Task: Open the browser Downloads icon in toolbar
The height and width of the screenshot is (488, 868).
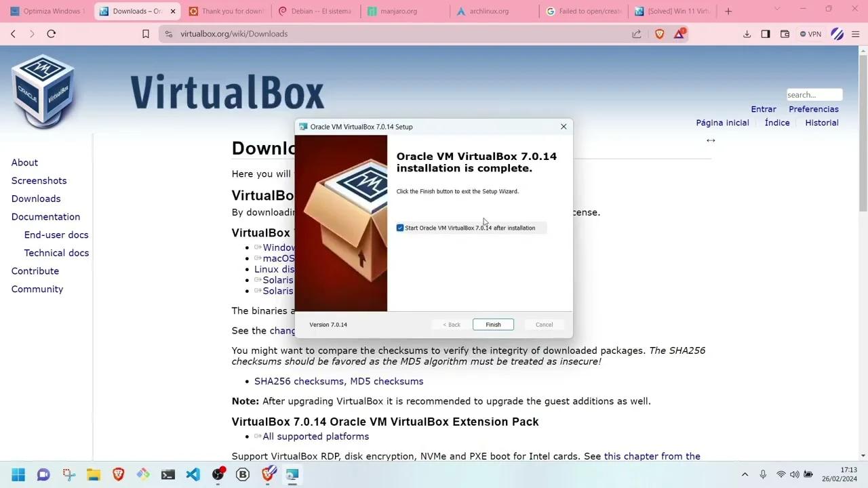Action: click(747, 34)
